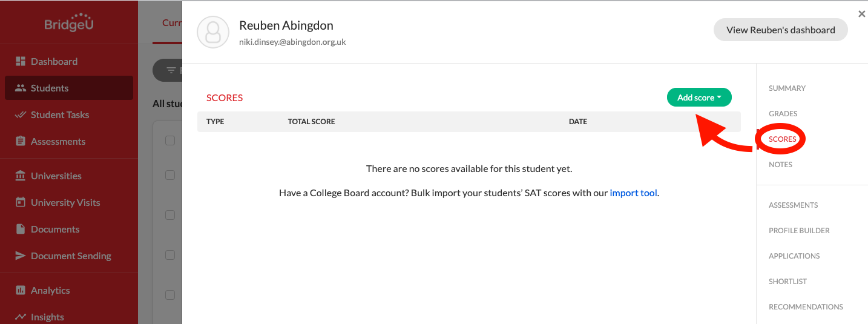Select the Profile Builder section
Viewport: 868px width, 324px height.
[x=799, y=231]
